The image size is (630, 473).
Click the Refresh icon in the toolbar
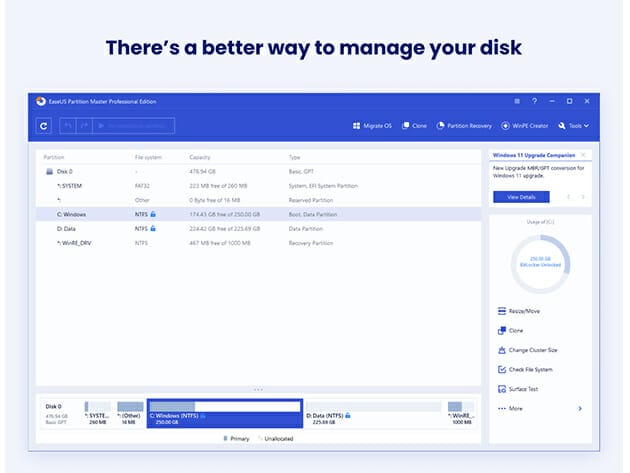[43, 126]
